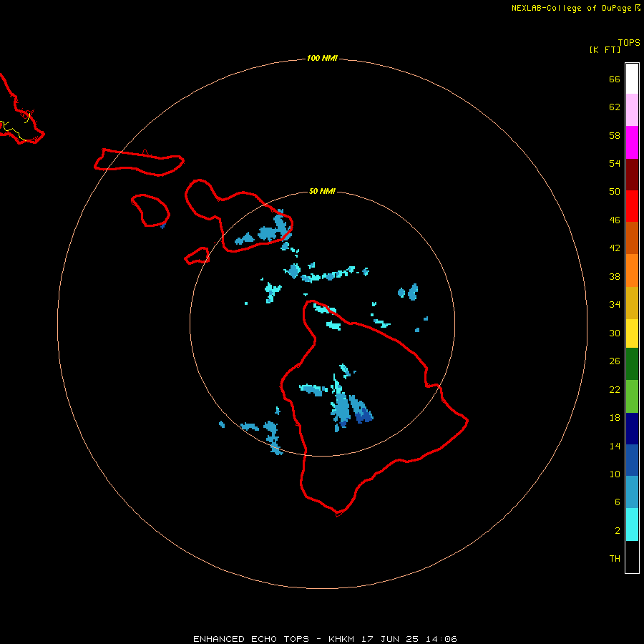Image resolution: width=644 pixels, height=644 pixels.
Task: Click the legend value 38
Action: tap(615, 276)
